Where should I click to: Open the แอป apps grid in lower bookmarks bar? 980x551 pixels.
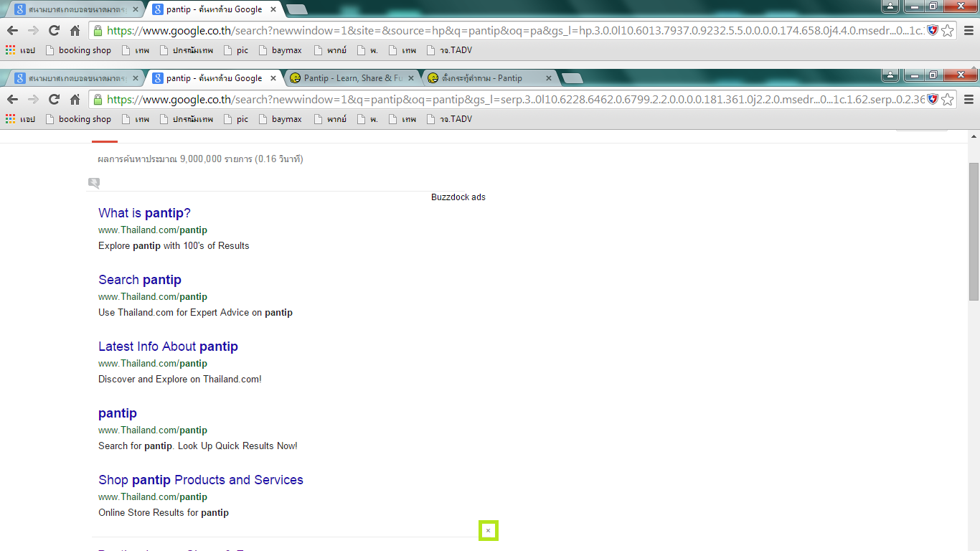tap(20, 119)
